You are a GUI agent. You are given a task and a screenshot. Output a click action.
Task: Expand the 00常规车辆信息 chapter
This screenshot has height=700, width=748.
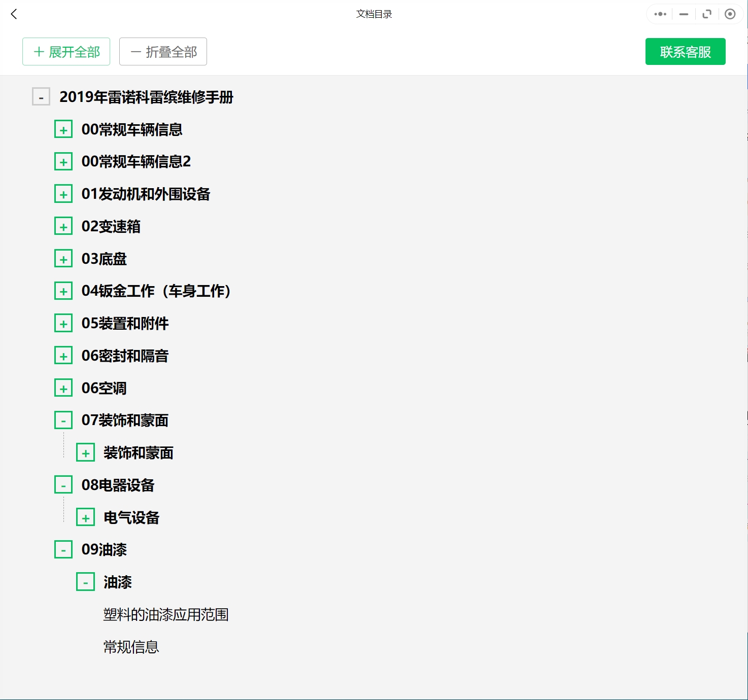tap(63, 129)
